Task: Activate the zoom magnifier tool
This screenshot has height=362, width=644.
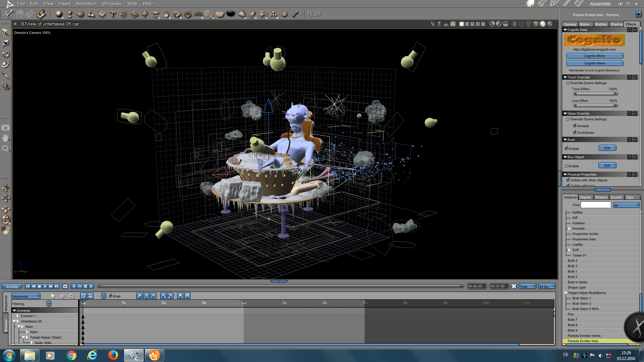Action: (6, 148)
